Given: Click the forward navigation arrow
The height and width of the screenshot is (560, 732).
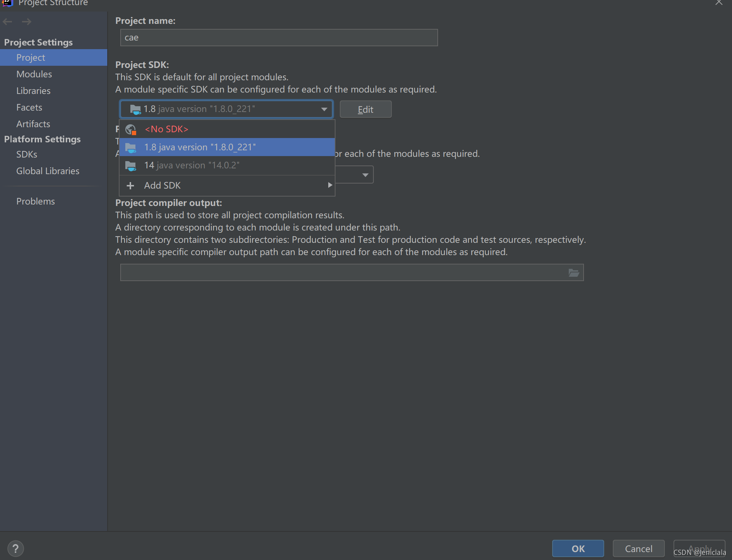Looking at the screenshot, I should point(27,22).
